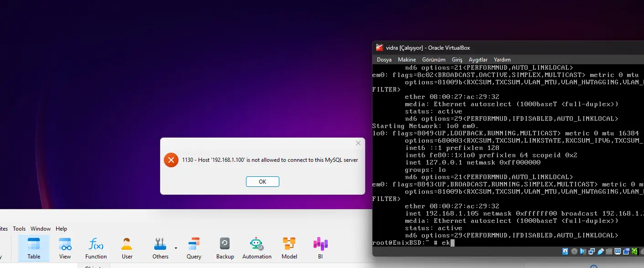Click the Function f(x) icon

click(x=96, y=248)
